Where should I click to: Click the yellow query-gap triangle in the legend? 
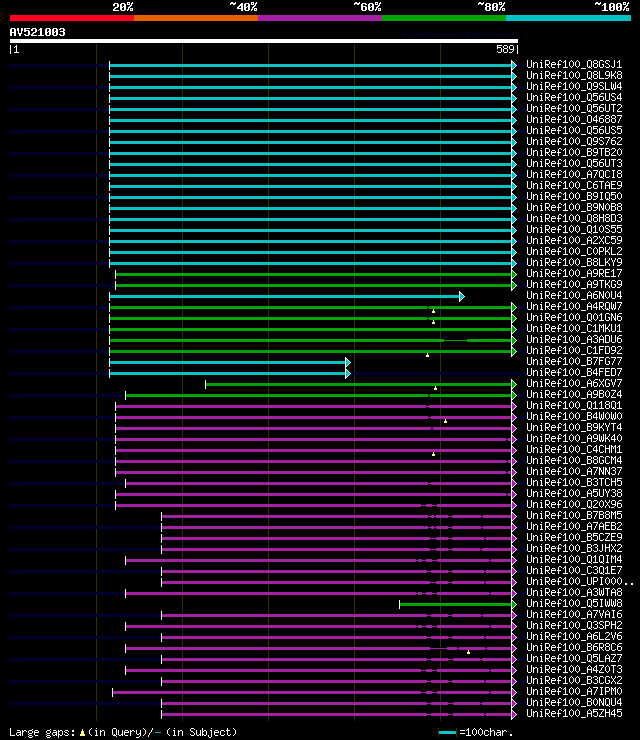point(82,732)
